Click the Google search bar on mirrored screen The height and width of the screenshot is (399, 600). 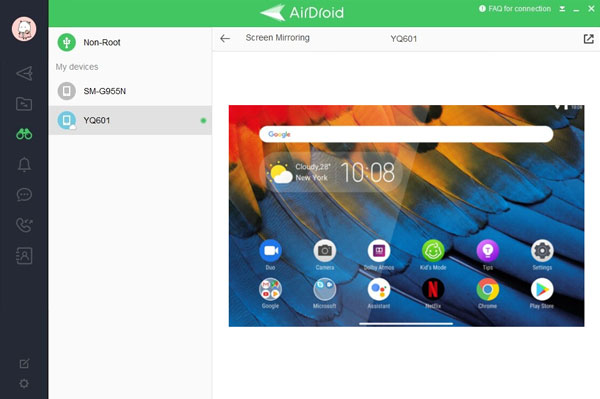coord(406,134)
